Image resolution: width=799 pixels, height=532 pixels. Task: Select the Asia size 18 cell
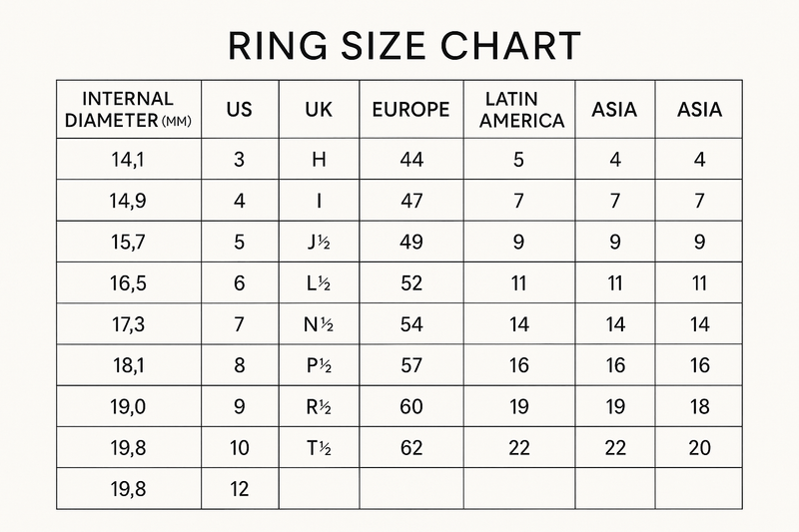[699, 407]
